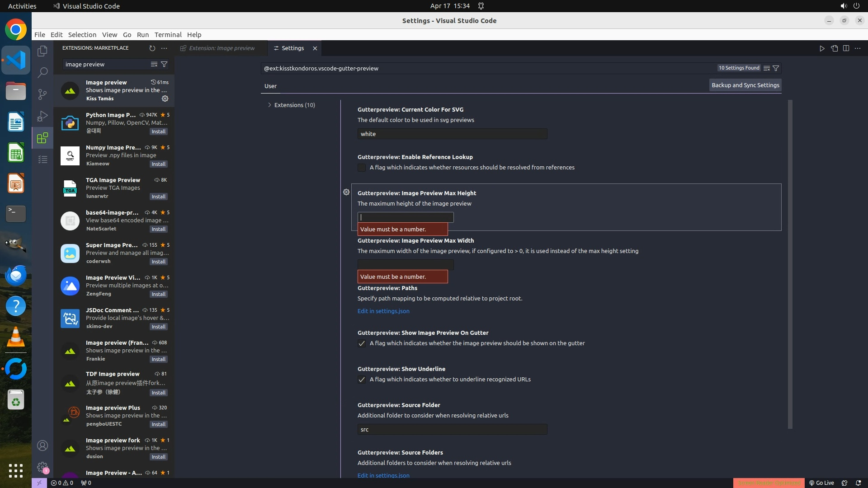Viewport: 868px width, 488px height.
Task: Open Run and Debug view icon
Action: pos(42,116)
